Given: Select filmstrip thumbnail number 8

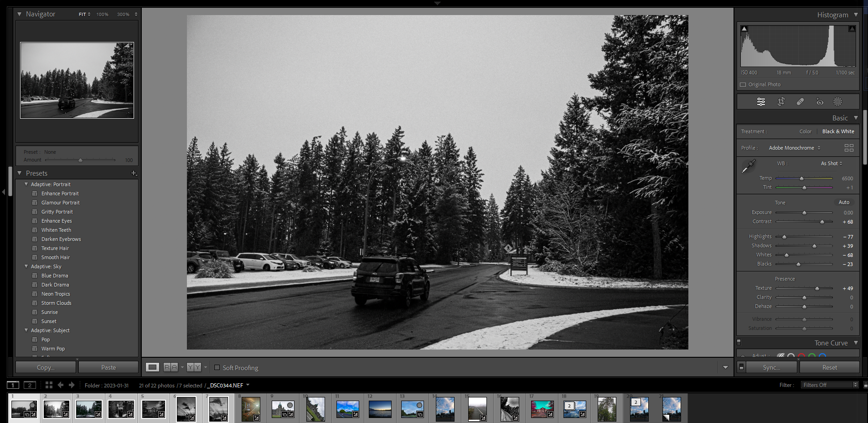Looking at the screenshot, I should coord(251,408).
